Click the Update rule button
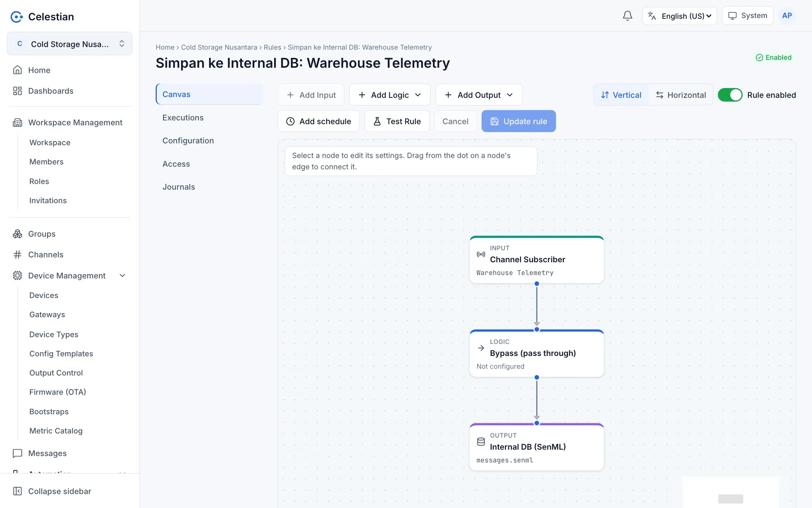This screenshot has height=508, width=812. click(518, 121)
